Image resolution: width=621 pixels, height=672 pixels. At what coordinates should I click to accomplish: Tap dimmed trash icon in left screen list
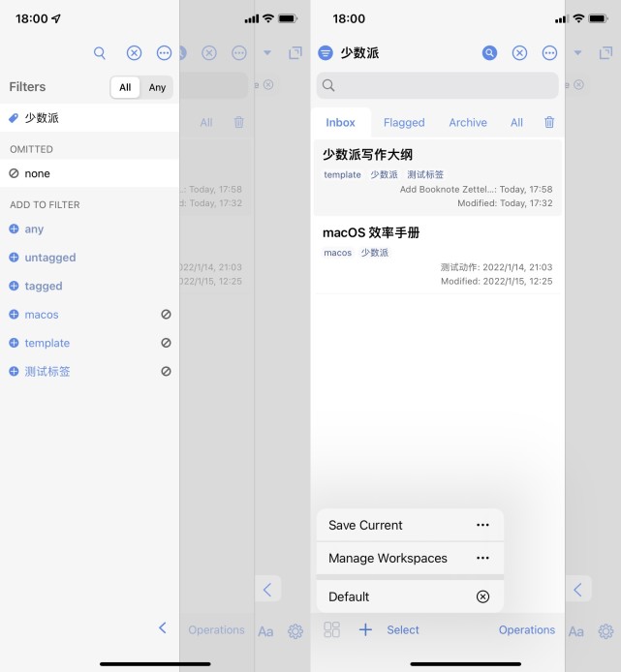[x=239, y=123]
